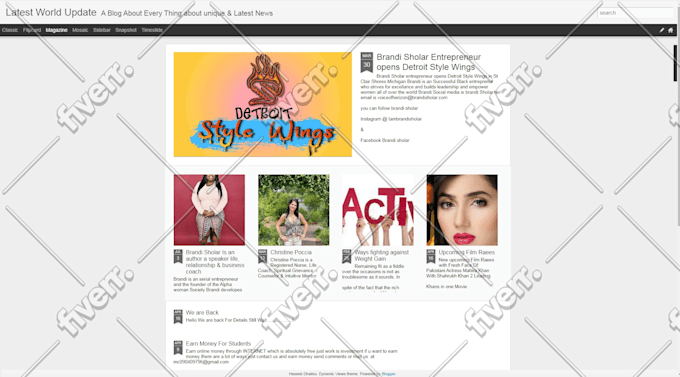Switch to Sidebar view
Image resolution: width=680 pixels, height=377 pixels.
click(101, 30)
